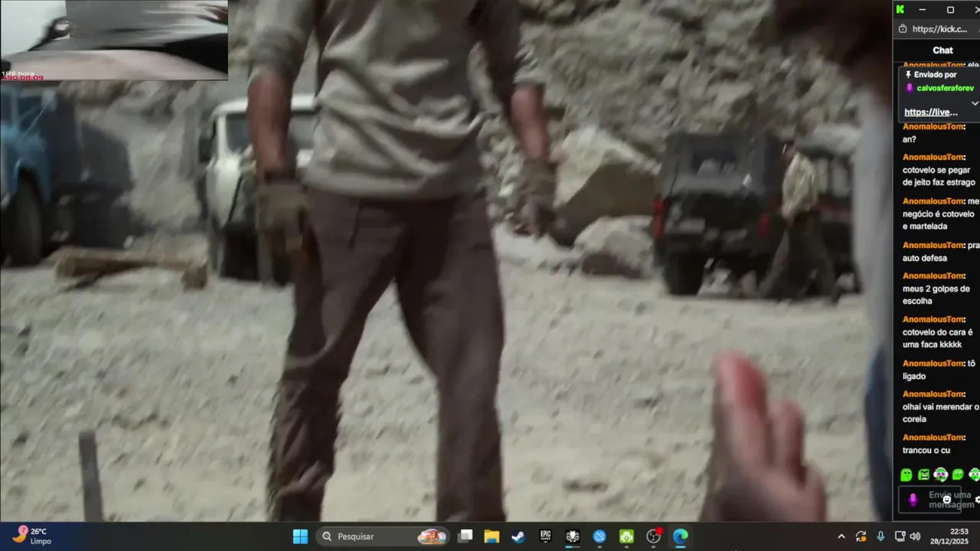Open the taskbar app with red notification dot
The height and width of the screenshot is (551, 980).
click(x=653, y=536)
